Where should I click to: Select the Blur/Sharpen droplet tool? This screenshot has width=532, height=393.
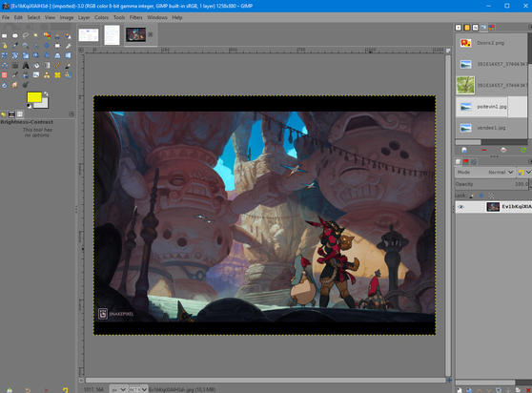[x=4, y=85]
